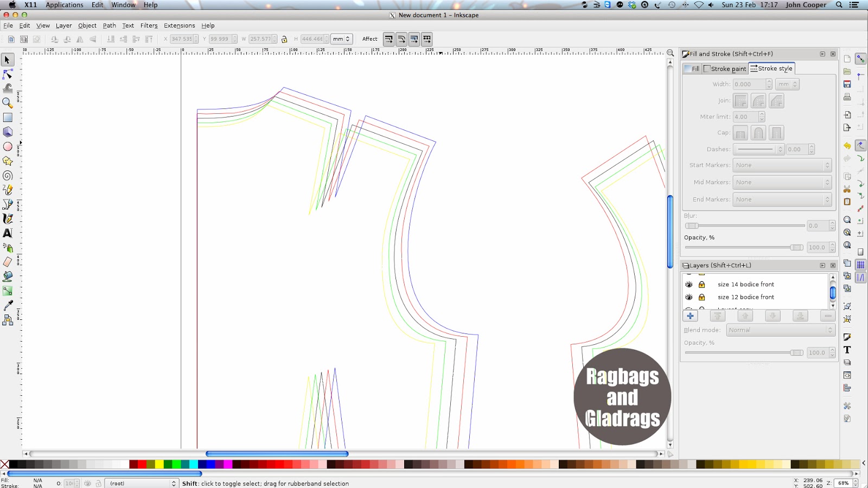The image size is (868, 488).
Task: Select the Star and polygon tool
Action: (x=8, y=161)
